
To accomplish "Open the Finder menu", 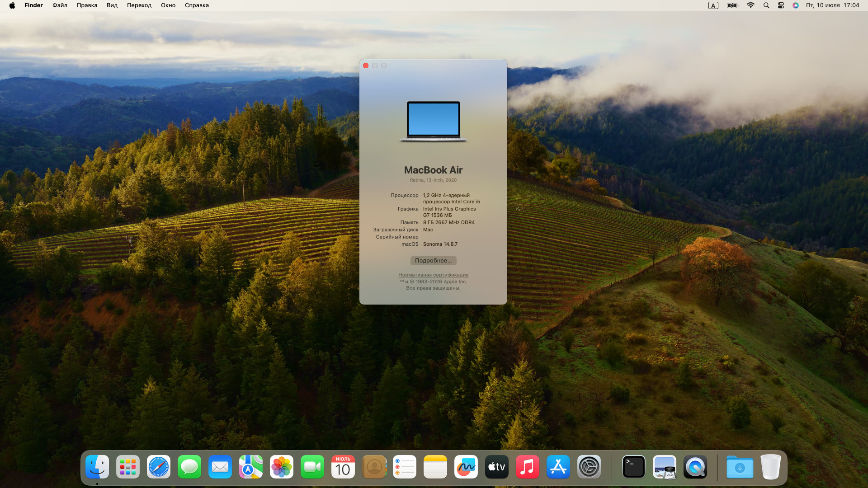I will (x=33, y=5).
